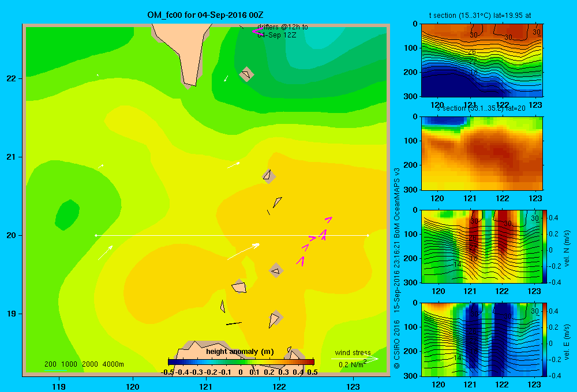Click the northernmost magenta drifter arrow in the cluster

(328, 220)
